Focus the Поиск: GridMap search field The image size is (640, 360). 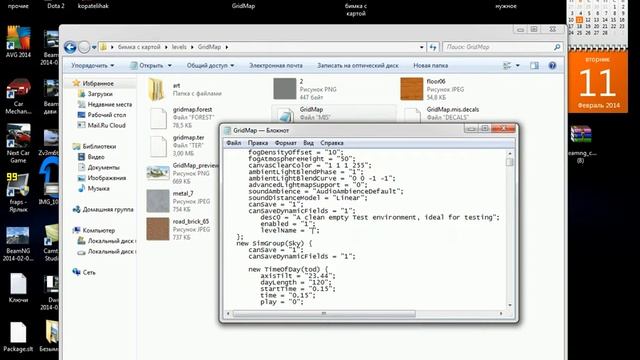click(502, 47)
